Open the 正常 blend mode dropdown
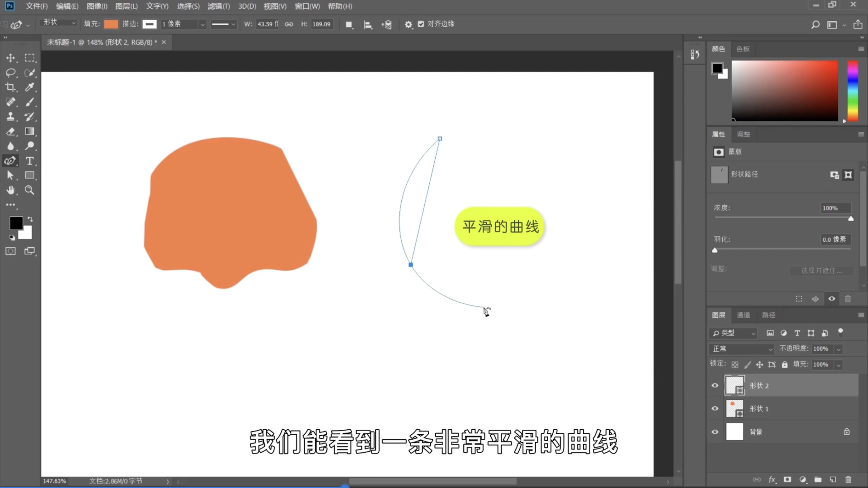The height and width of the screenshot is (488, 868). [x=742, y=349]
